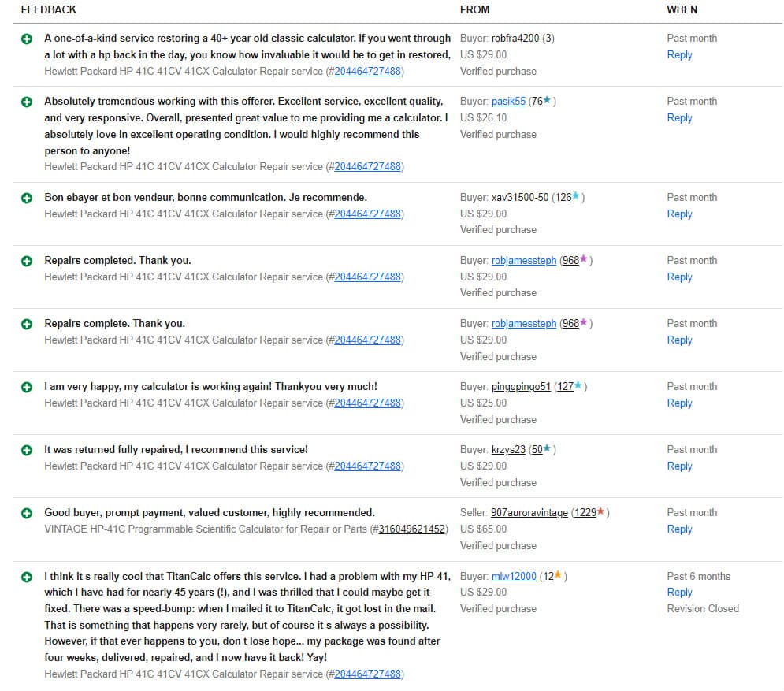The image size is (784, 691).
Task: Open seller profile 907auroravintage
Action: 529,513
